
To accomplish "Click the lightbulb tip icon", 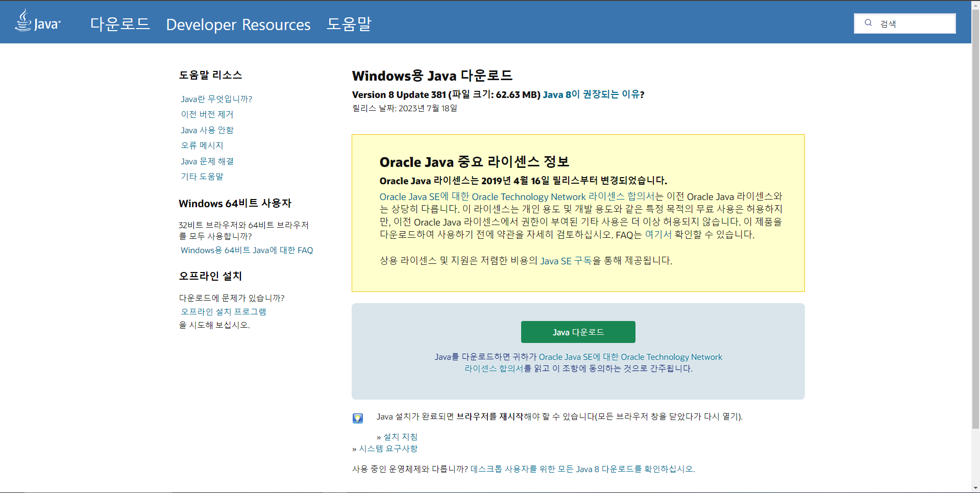I will (x=358, y=418).
